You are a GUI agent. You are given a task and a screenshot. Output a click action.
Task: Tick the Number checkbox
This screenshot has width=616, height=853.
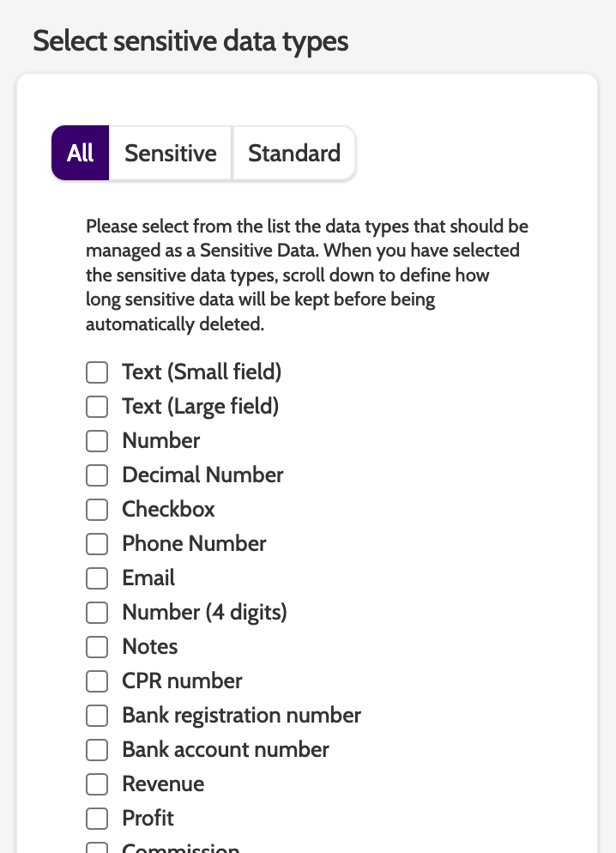(97, 441)
